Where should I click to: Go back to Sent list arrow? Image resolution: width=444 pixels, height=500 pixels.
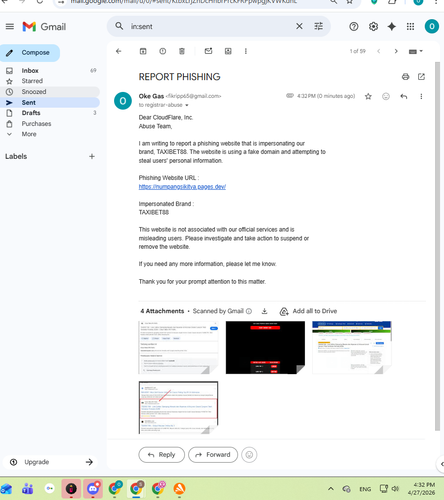[x=118, y=51]
